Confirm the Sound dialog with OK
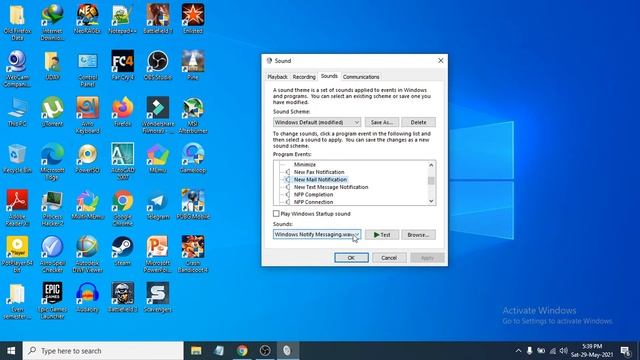 pos(351,258)
